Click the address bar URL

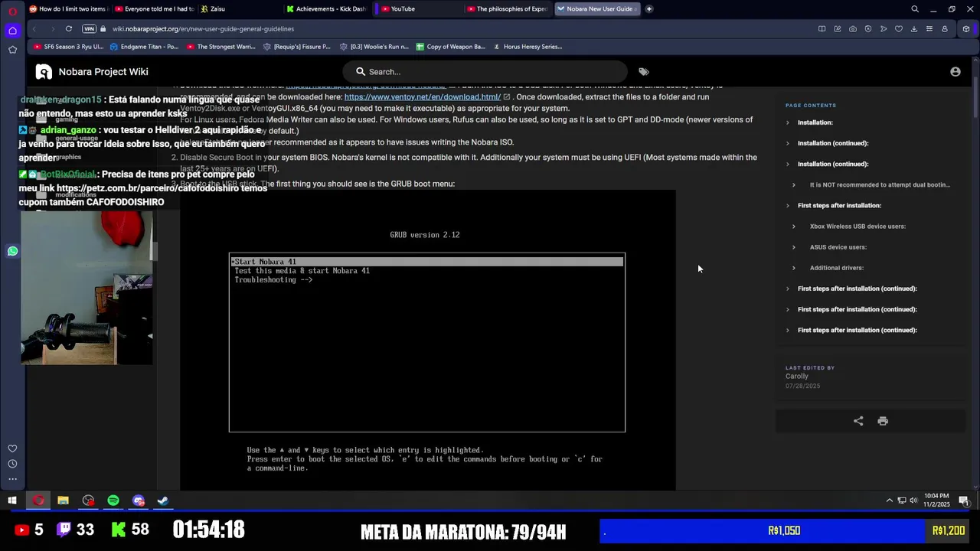(x=203, y=29)
